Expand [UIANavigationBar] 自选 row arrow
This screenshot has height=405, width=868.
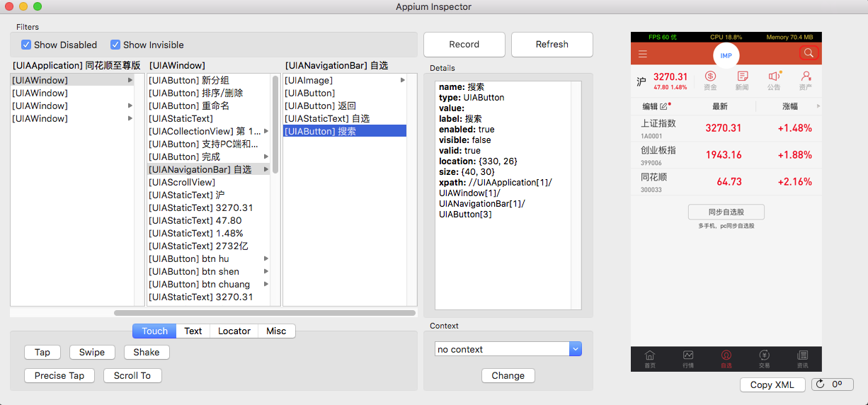click(x=266, y=169)
